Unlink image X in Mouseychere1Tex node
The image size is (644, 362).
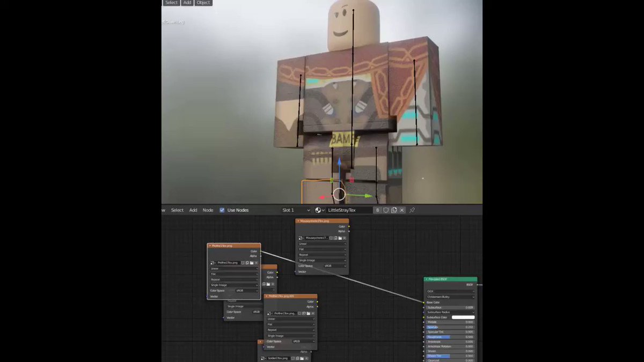click(x=345, y=238)
